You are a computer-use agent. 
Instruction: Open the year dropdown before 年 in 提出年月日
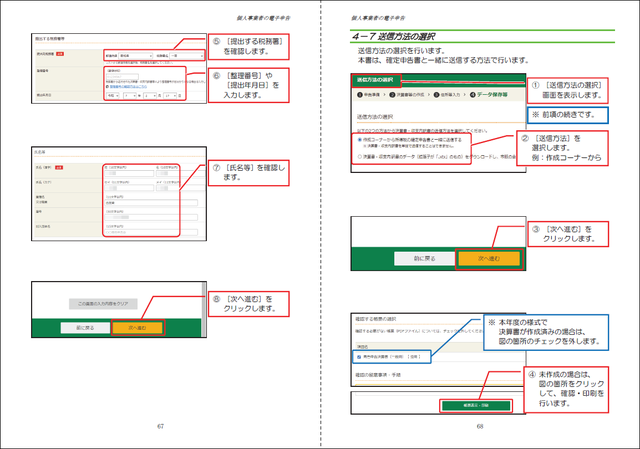130,96
